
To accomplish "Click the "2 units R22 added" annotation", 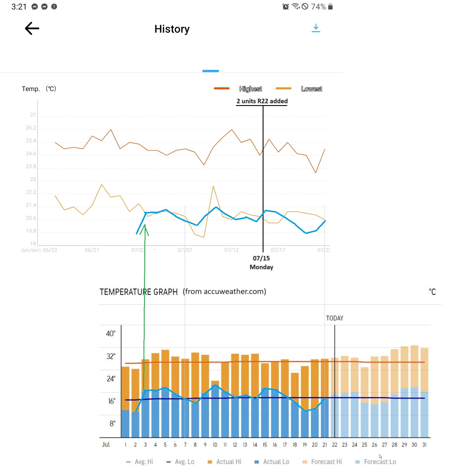I will (x=262, y=101).
